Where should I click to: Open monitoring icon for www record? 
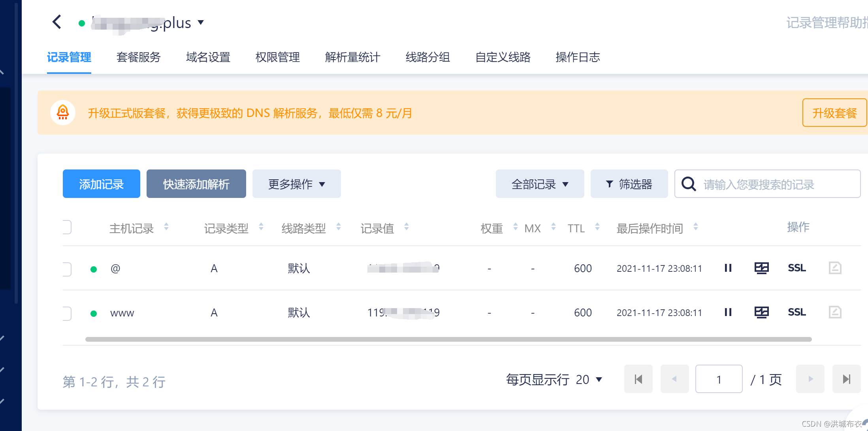pyautogui.click(x=761, y=312)
